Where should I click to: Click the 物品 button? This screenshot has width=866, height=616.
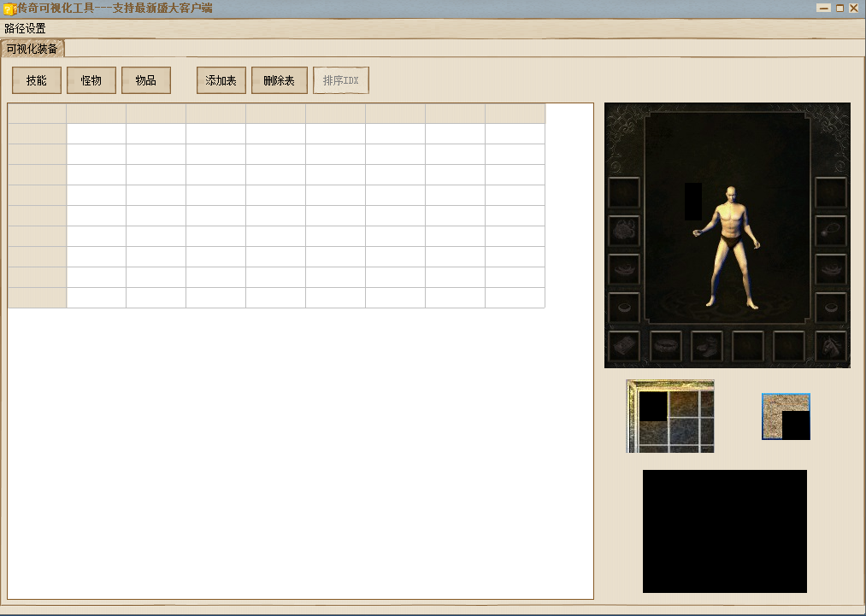click(146, 80)
